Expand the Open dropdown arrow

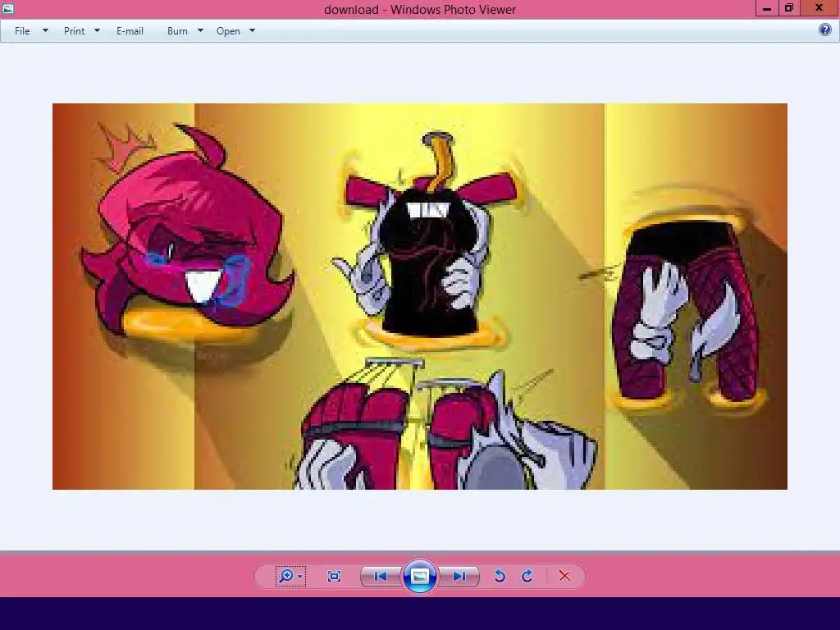pyautogui.click(x=253, y=30)
